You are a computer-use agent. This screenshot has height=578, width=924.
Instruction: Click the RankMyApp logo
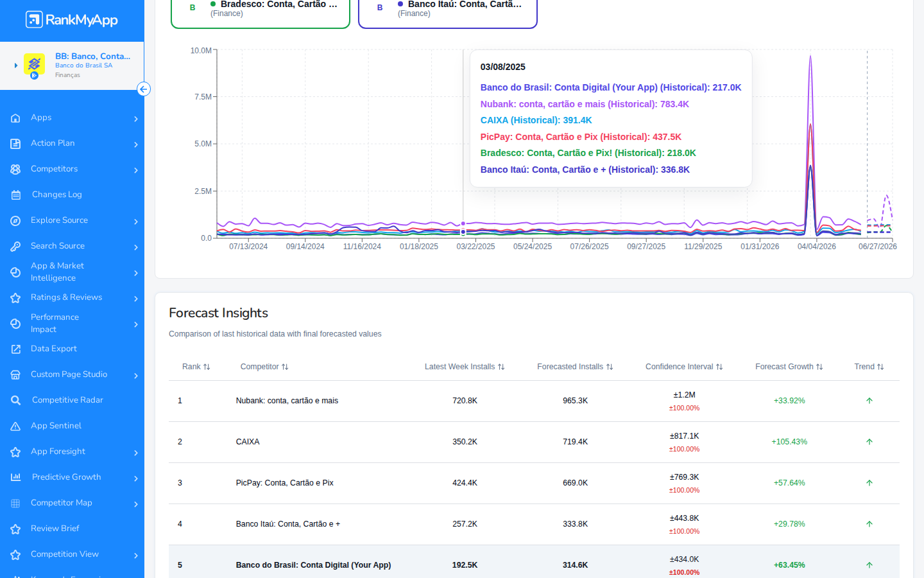tap(72, 20)
